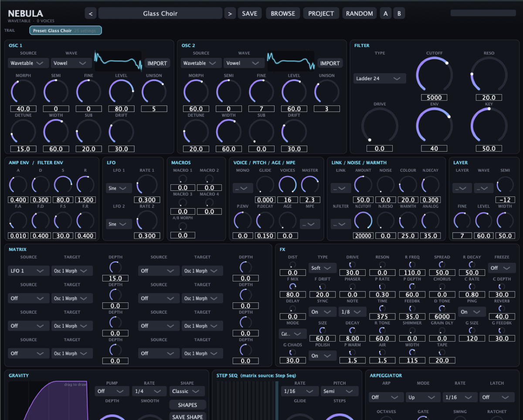Image resolution: width=523 pixels, height=420 pixels.
Task: Open Step Seq PITCH Semi dropdown
Action: pos(340,391)
